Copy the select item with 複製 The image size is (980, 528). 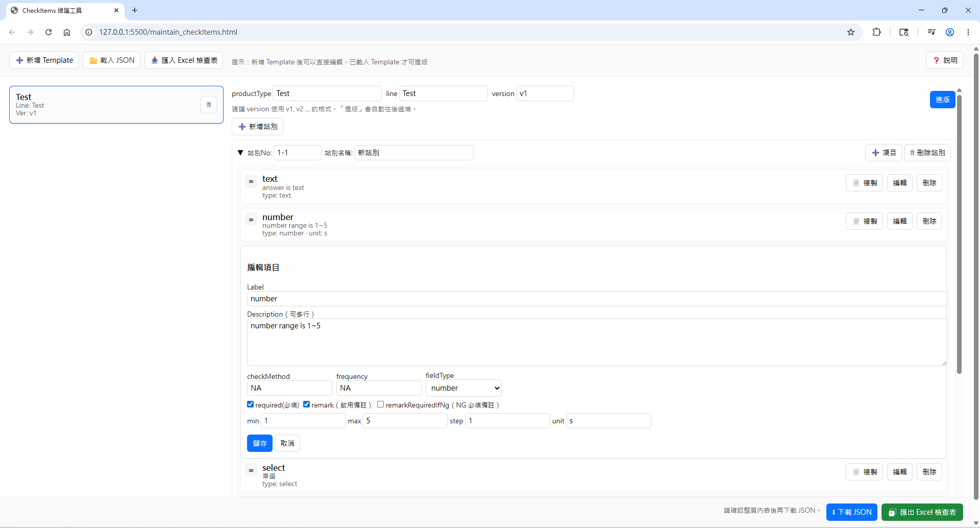tap(864, 472)
